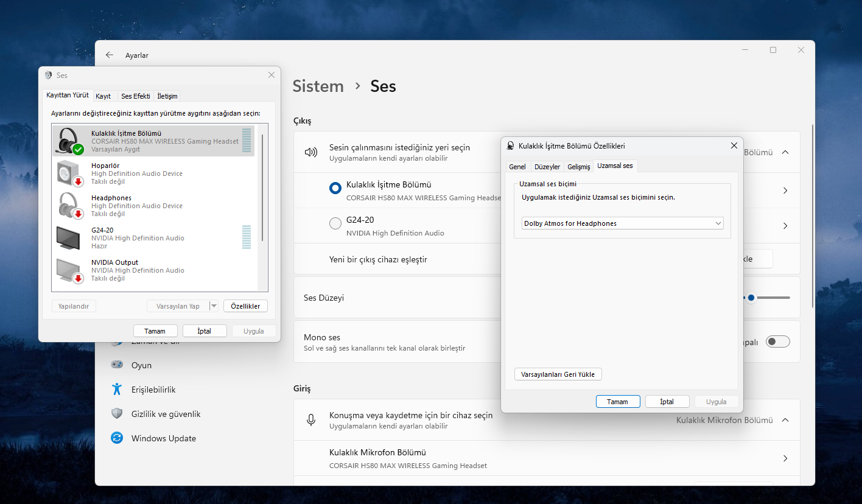This screenshot has height=504, width=862.
Task: Open G24-20 output details arrow
Action: tap(785, 226)
